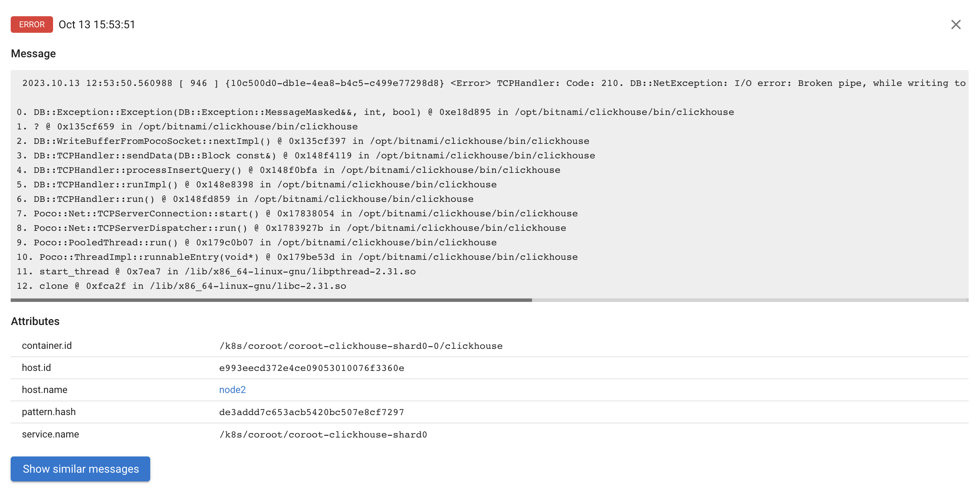Click the Message section header
Screen dimensions: 980x492
(34, 53)
